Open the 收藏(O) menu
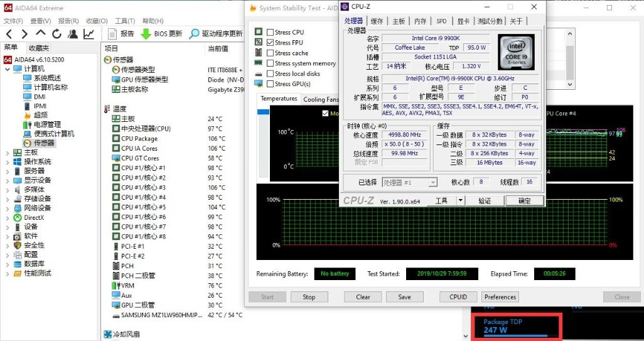 [97, 21]
